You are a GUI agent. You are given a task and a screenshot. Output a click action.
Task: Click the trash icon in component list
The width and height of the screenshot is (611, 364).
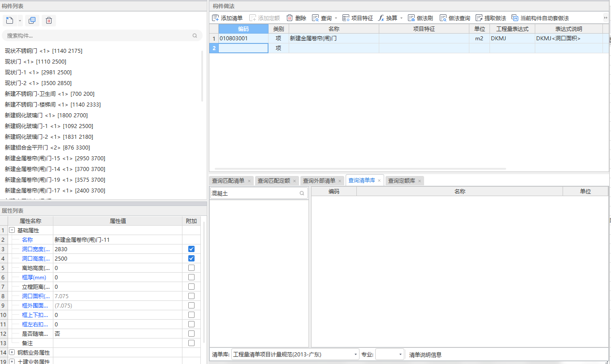pyautogui.click(x=49, y=20)
